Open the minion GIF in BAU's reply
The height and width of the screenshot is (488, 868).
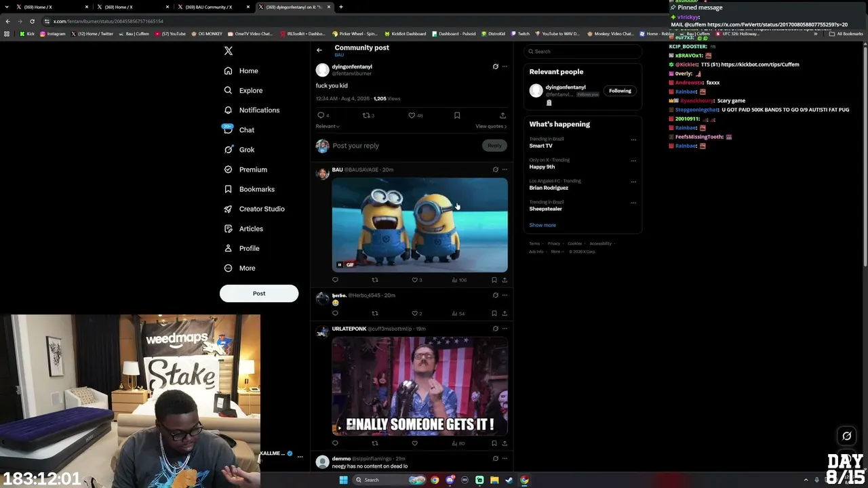click(x=420, y=225)
